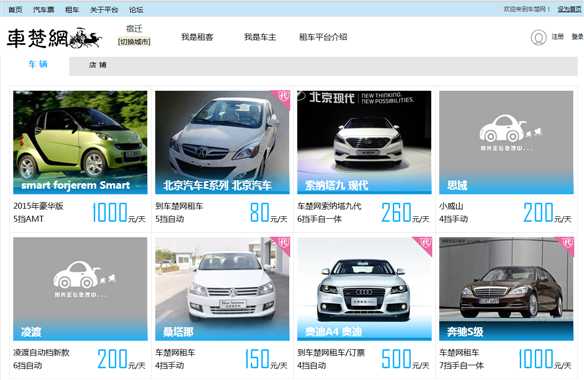Click the 車楚網 site logo
The width and height of the screenshot is (584, 380).
point(54,38)
